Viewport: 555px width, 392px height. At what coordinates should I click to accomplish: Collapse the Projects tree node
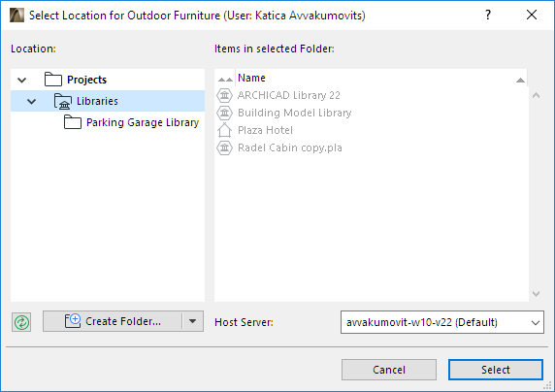[22, 80]
